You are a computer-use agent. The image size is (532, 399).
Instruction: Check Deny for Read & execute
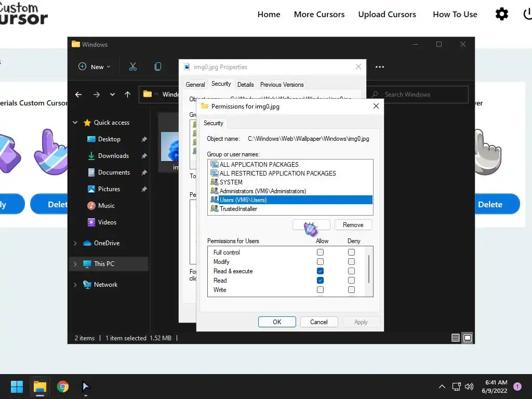click(x=351, y=271)
